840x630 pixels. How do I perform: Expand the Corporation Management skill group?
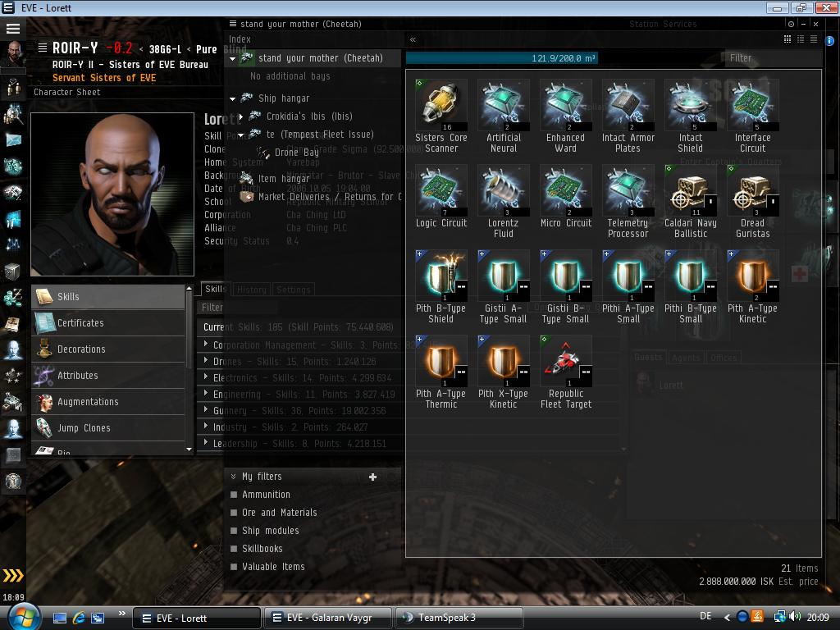coord(206,344)
